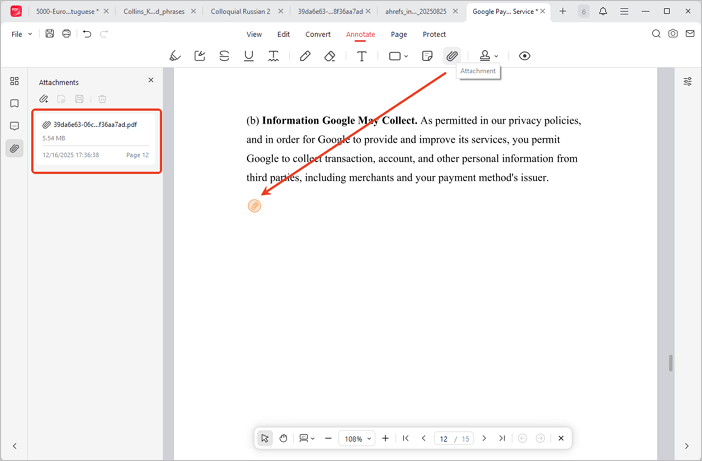
Task: Zoom in with plus button
Action: coord(385,438)
